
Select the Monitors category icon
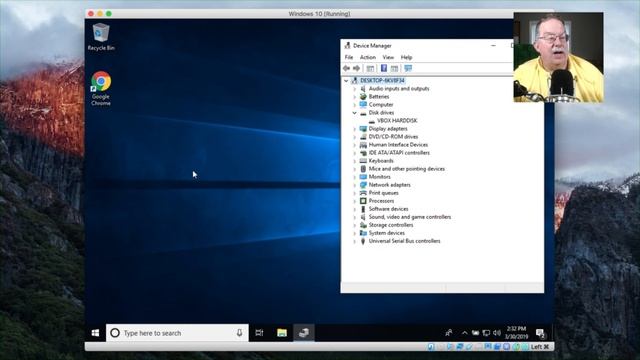click(x=363, y=177)
